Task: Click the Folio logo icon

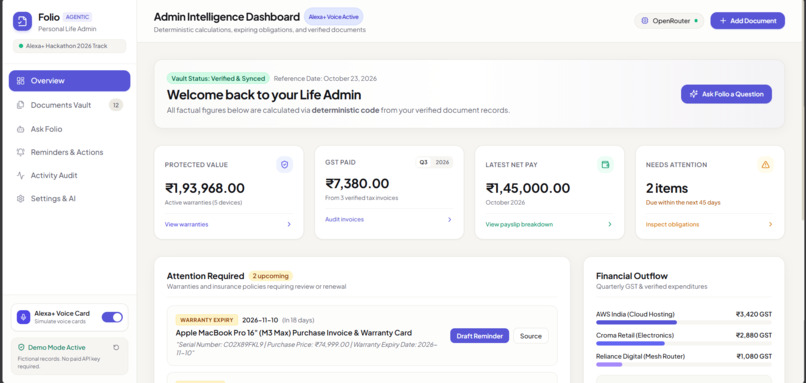Action: [x=22, y=22]
